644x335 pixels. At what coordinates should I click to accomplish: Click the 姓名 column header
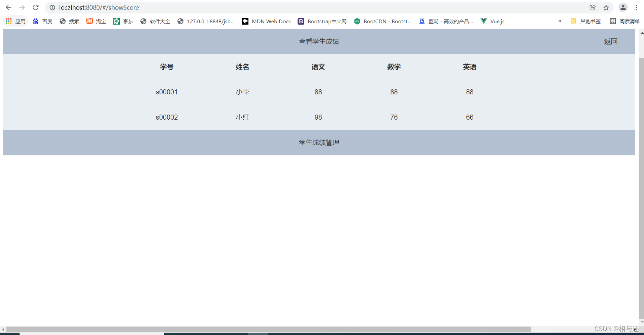coord(242,67)
